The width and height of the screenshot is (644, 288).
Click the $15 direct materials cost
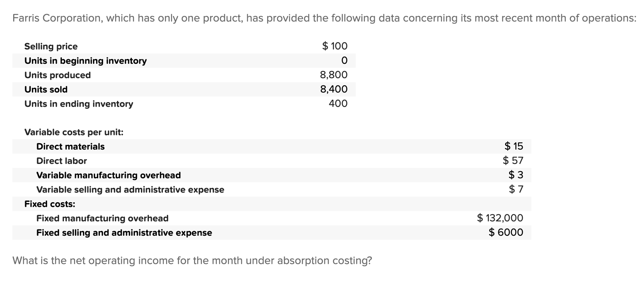pyautogui.click(x=513, y=146)
